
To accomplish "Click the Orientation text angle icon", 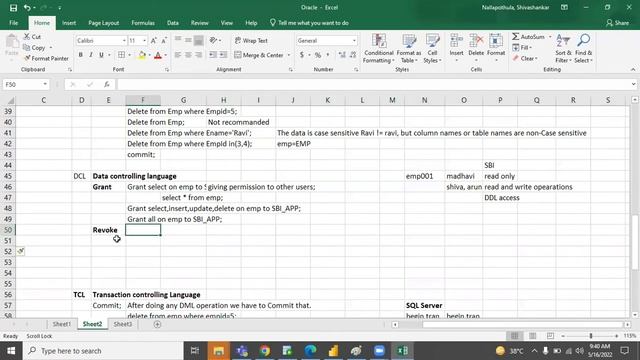I will click(213, 40).
